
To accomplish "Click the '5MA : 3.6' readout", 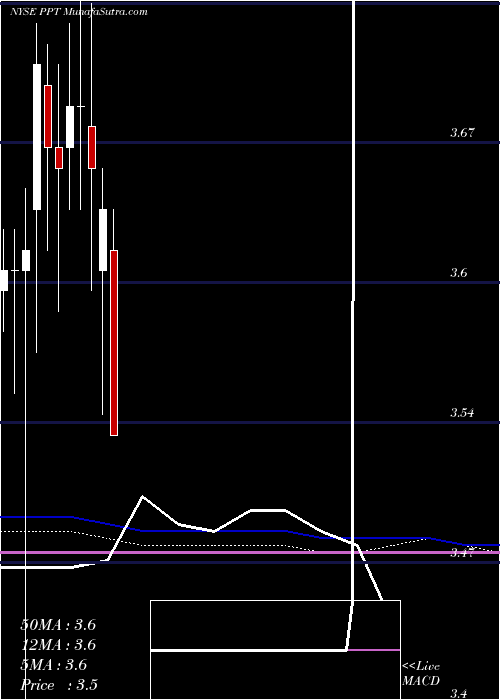I will [54, 665].
